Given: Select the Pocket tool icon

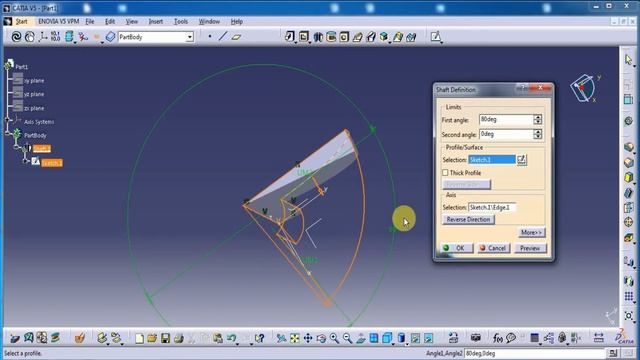Looking at the screenshot, I should (304, 37).
